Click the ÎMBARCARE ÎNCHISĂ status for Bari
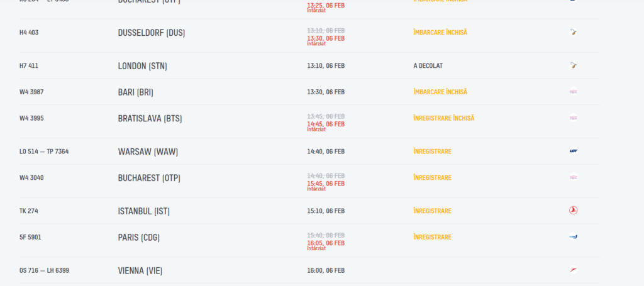The height and width of the screenshot is (286, 644). tap(440, 92)
